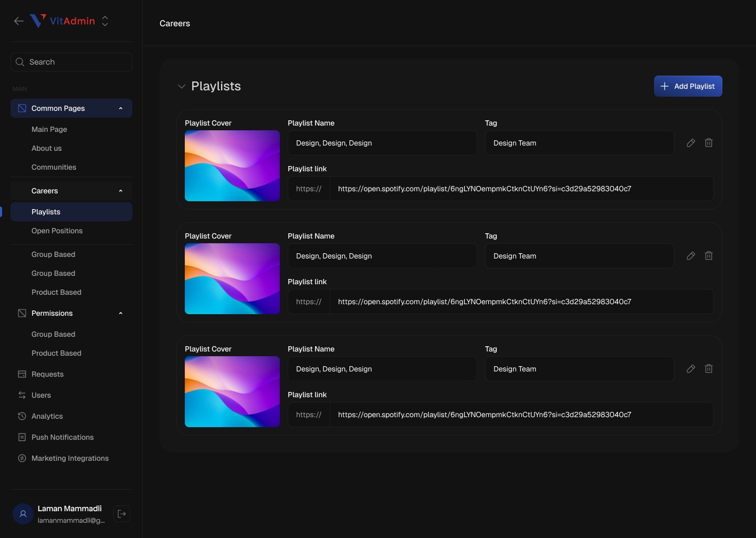Open the Communities page

[x=54, y=167]
